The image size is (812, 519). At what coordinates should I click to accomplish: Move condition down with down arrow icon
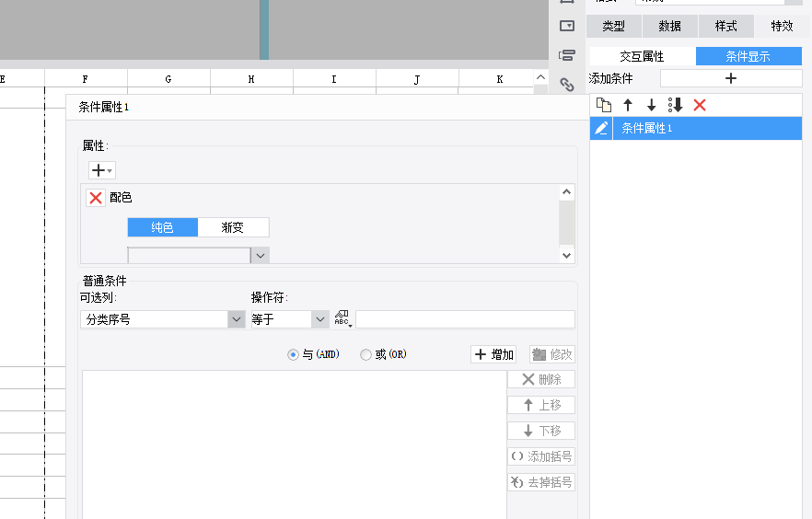651,105
